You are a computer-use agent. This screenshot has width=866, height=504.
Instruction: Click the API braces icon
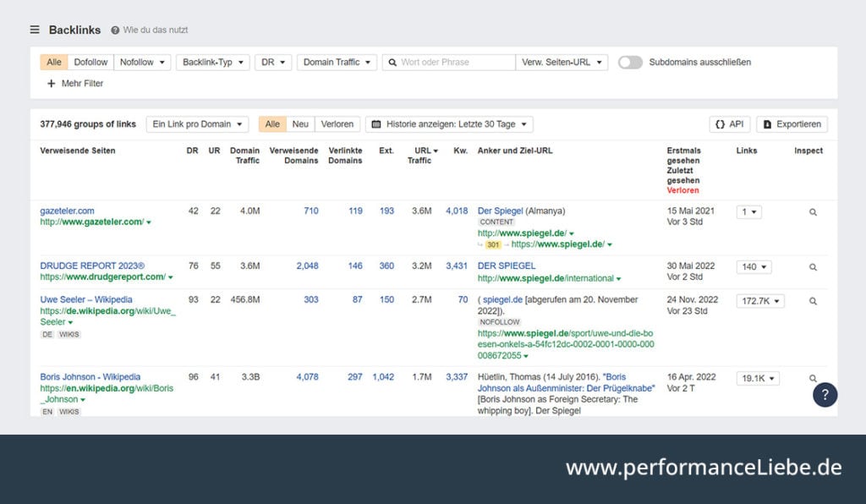[x=720, y=124]
